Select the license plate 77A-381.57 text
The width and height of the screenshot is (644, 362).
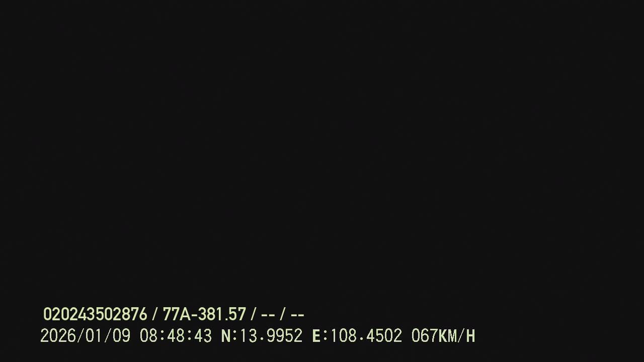(x=204, y=315)
